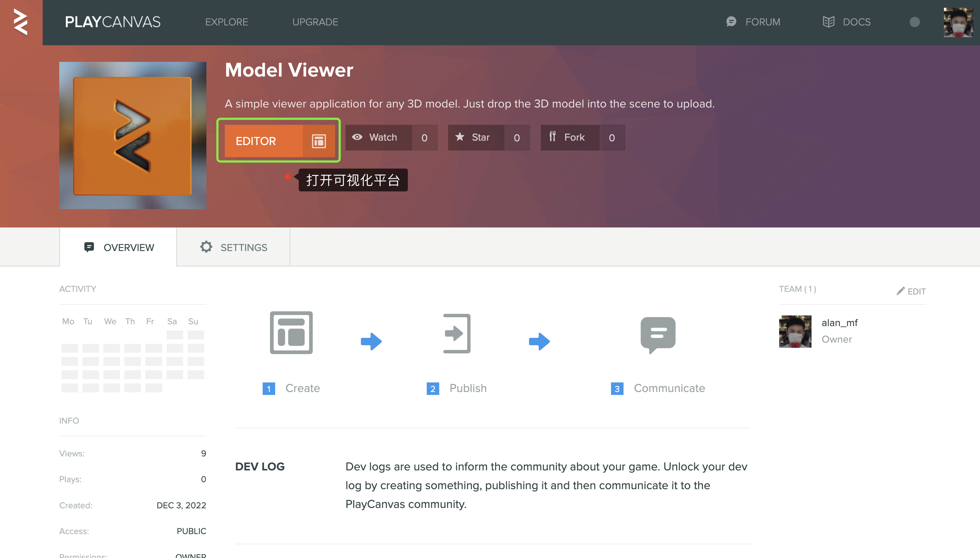The image size is (980, 558).
Task: Click the PlayCanvas logo icon at top-left
Action: point(21,22)
